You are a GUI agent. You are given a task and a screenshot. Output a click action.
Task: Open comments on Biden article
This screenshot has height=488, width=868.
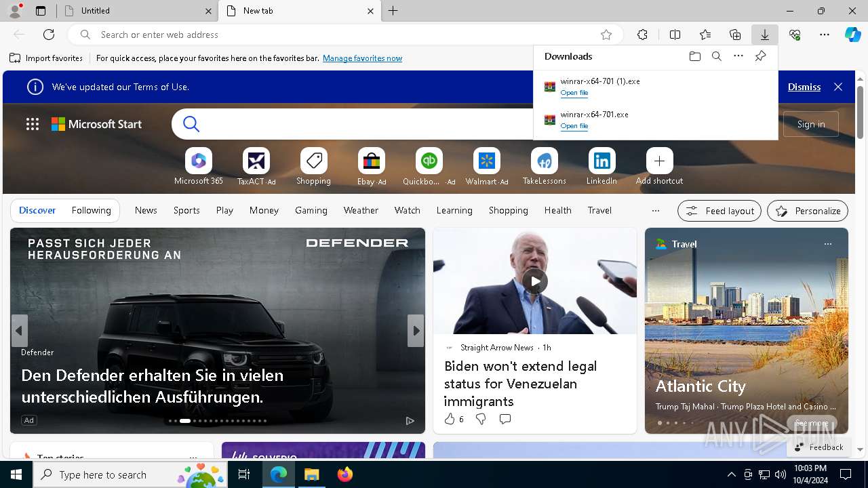pyautogui.click(x=505, y=420)
